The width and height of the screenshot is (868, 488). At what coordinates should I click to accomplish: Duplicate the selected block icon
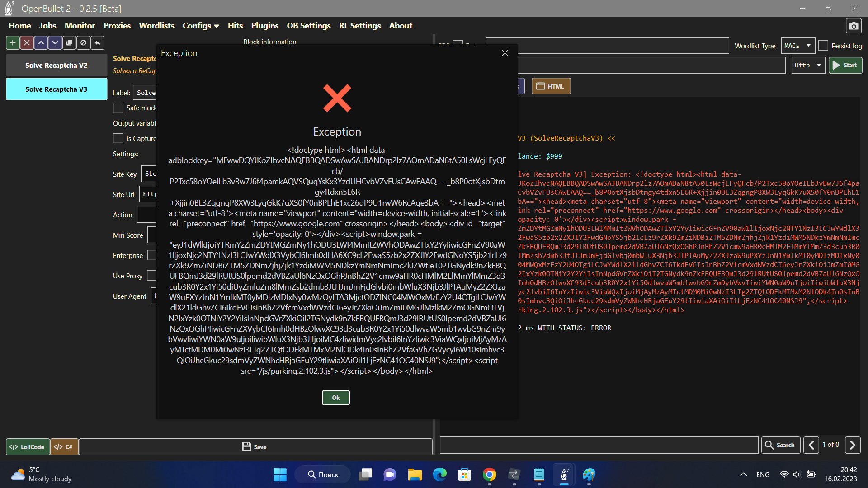(69, 42)
